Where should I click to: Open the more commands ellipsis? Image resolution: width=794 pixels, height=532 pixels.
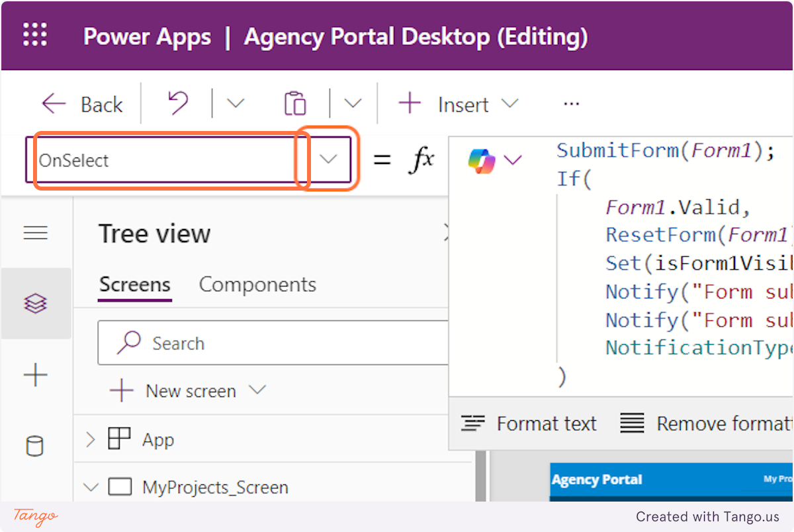click(572, 104)
